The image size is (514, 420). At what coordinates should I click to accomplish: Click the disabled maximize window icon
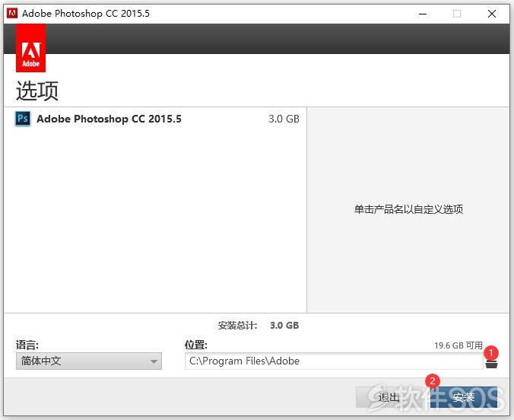[457, 14]
